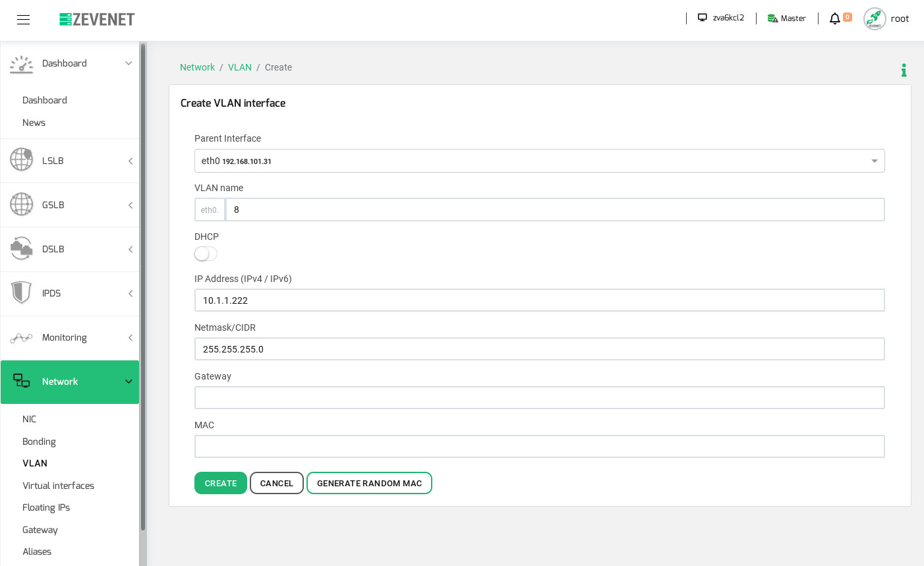
Task: Click the LSLB globe icon
Action: (21, 160)
